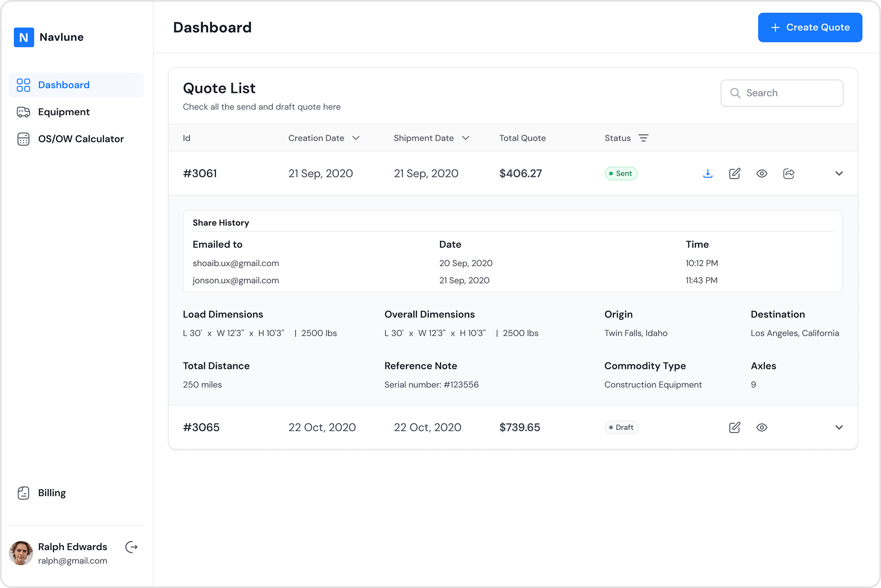The height and width of the screenshot is (588, 881).
Task: Click the Sent status badge on quote #3061
Action: [620, 173]
